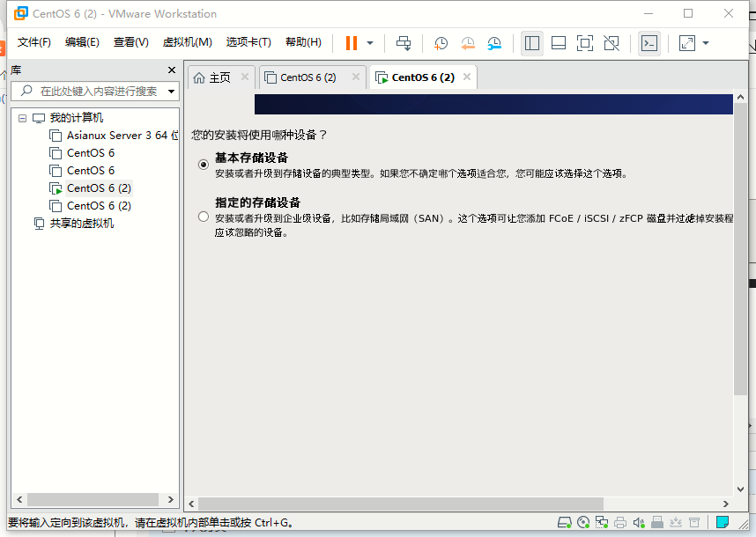Click the VM horizontal scrollbar thumb
Image resolution: width=756 pixels, height=537 pixels.
pyautogui.click(x=401, y=504)
